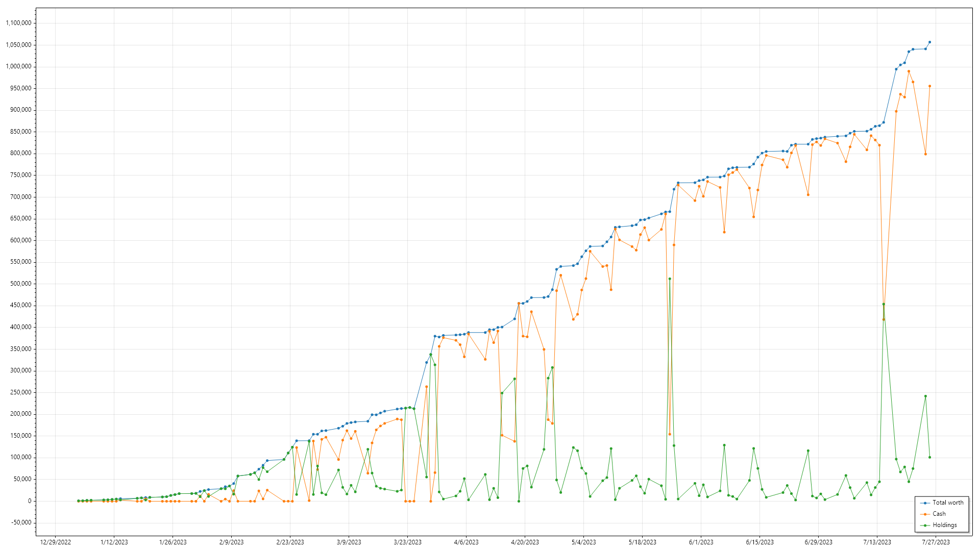Click the -50,000 y-axis label
The width and height of the screenshot is (980, 551).
21,522
